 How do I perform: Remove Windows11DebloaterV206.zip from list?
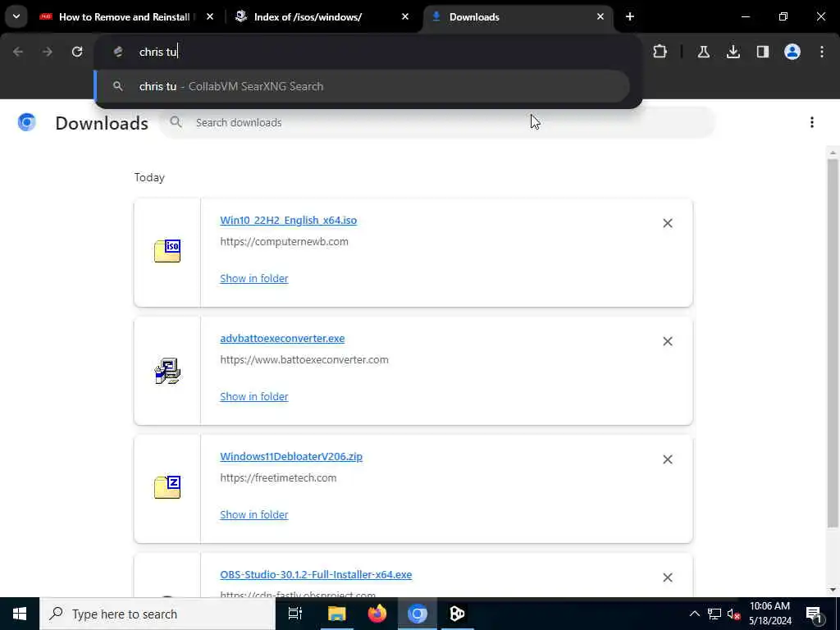click(x=668, y=459)
